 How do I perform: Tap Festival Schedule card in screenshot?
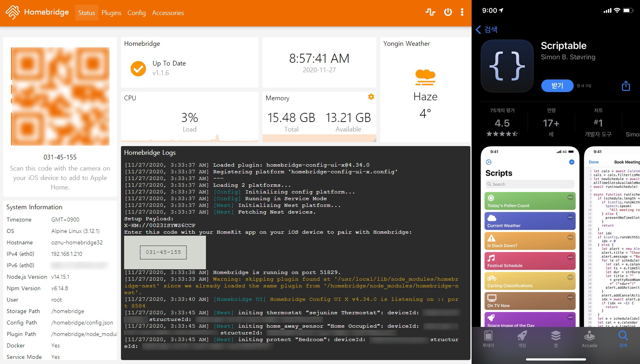[530, 261]
